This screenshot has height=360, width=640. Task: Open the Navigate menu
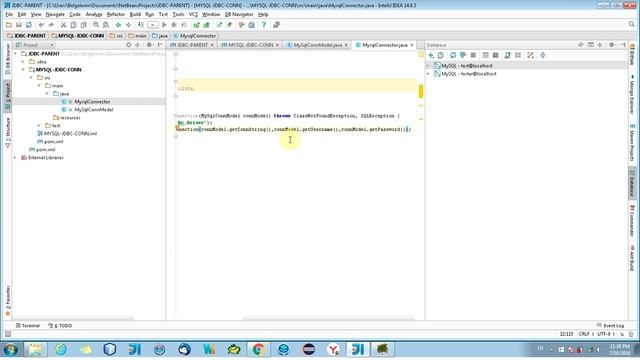point(55,14)
